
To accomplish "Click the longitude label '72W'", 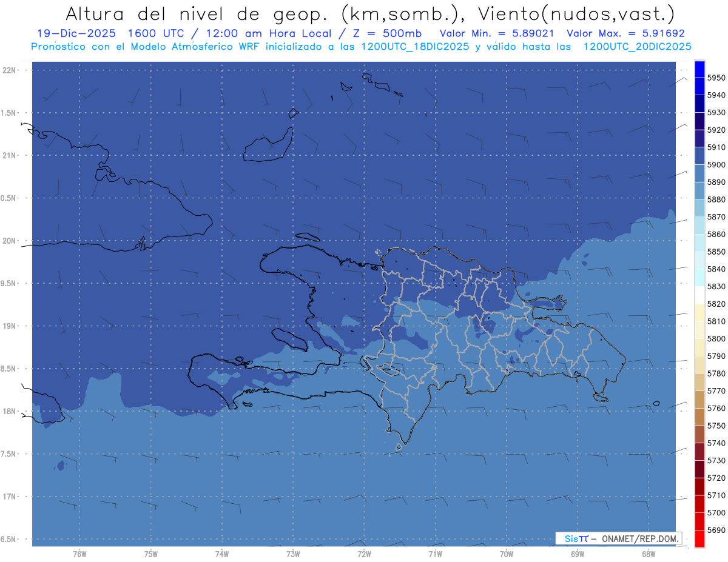I will tap(364, 554).
